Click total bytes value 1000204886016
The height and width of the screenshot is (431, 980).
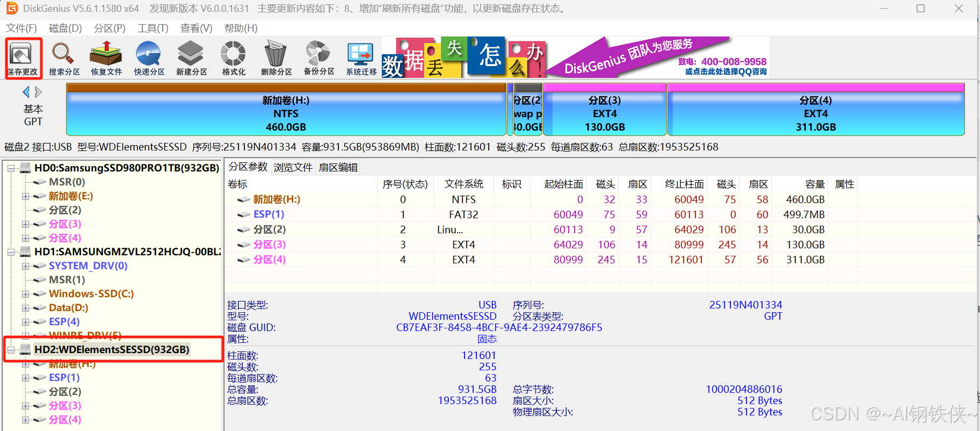744,389
